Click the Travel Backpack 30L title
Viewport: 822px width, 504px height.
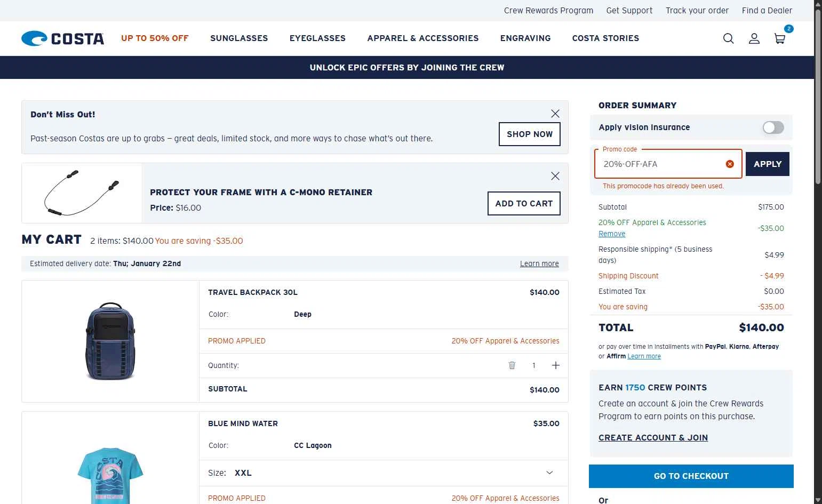[253, 292]
